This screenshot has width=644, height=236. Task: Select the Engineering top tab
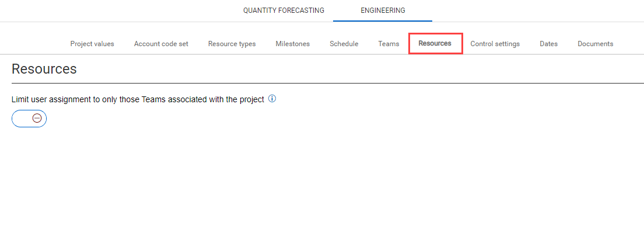(x=383, y=11)
